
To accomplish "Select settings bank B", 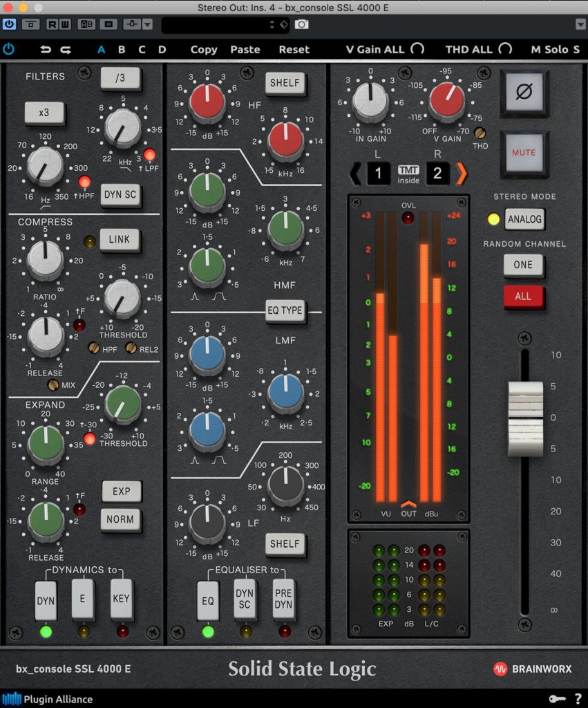I will [x=122, y=49].
